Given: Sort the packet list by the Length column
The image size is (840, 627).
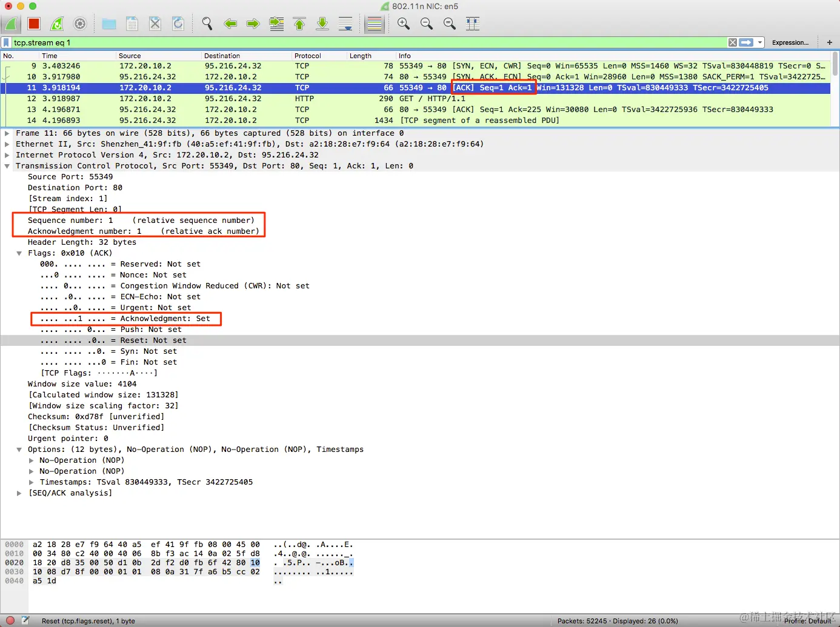Looking at the screenshot, I should pos(372,56).
